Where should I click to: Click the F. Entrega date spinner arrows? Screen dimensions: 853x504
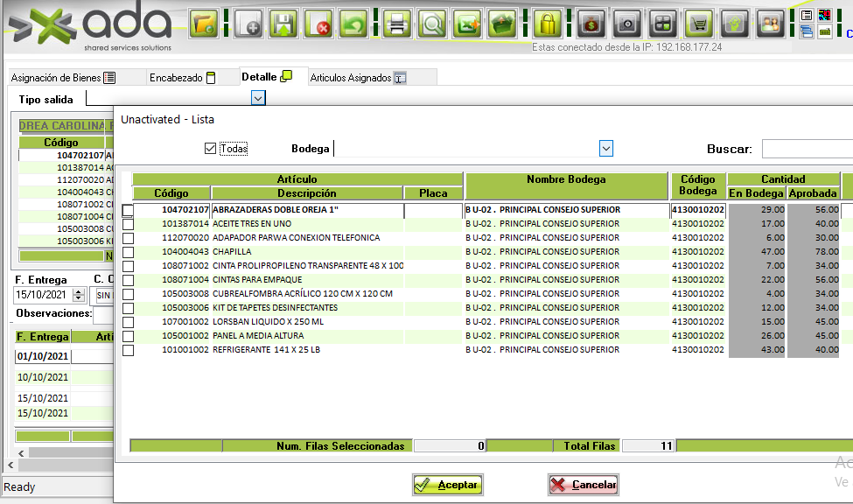pyautogui.click(x=79, y=296)
